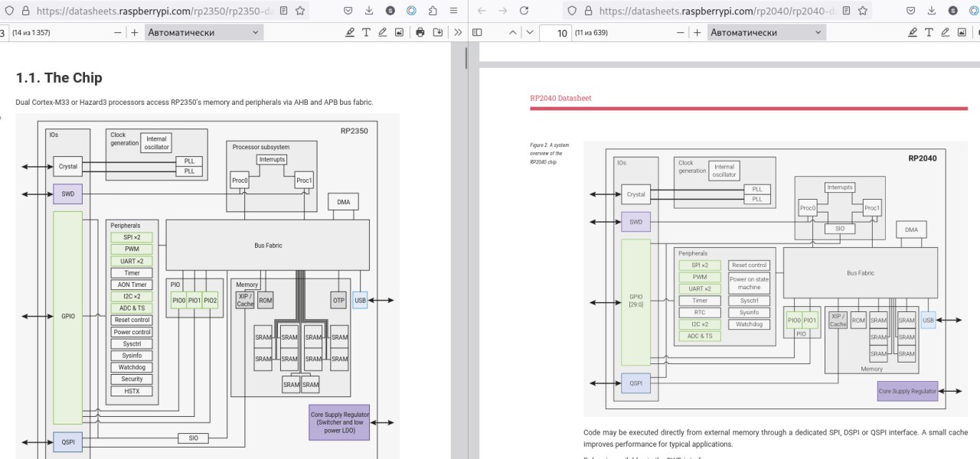Viewport: 980px width, 459px height.
Task: Go forward in the RP2040 window
Action: pyautogui.click(x=502, y=11)
